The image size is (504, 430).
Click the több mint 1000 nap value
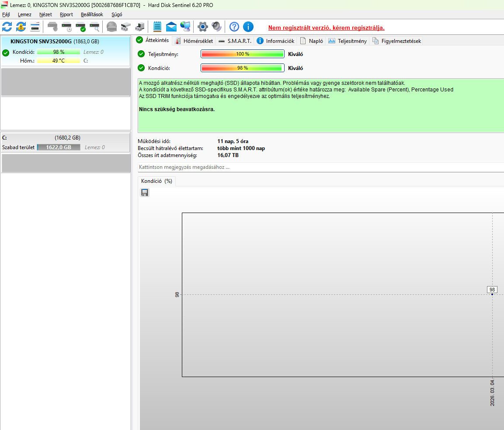241,148
